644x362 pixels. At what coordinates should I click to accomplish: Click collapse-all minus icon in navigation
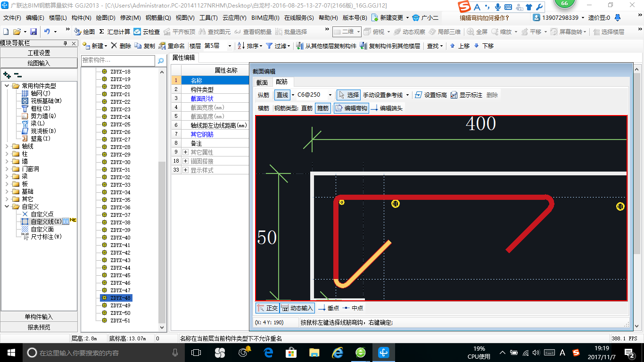[17, 74]
